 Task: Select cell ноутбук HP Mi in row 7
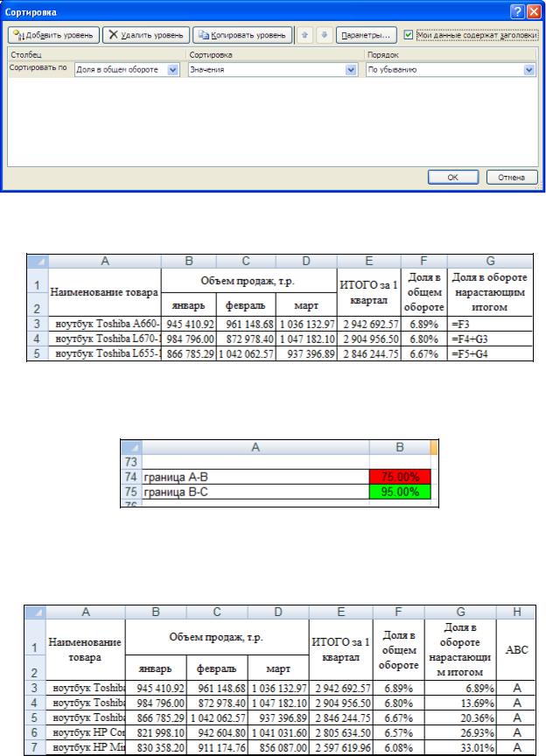[86, 748]
